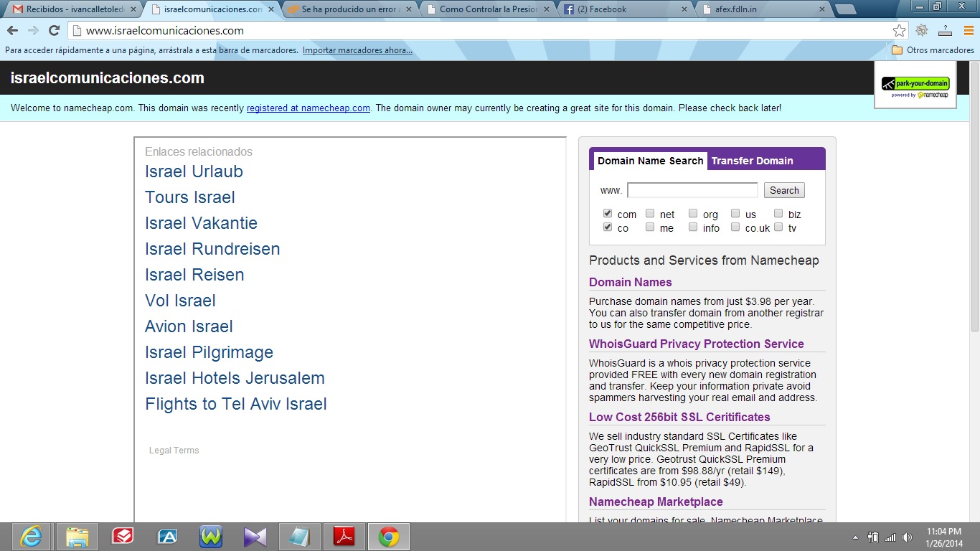
Task: Go back with the browser back arrow
Action: [x=12, y=30]
